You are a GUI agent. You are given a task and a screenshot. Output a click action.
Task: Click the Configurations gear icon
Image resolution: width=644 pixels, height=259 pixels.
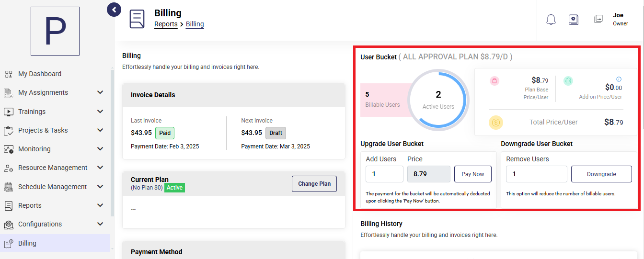(8, 224)
